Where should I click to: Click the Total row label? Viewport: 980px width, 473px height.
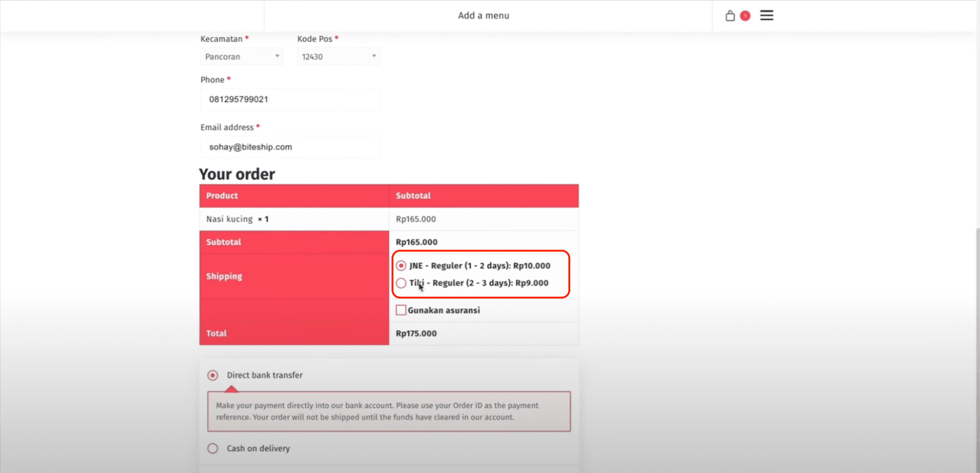(216, 333)
